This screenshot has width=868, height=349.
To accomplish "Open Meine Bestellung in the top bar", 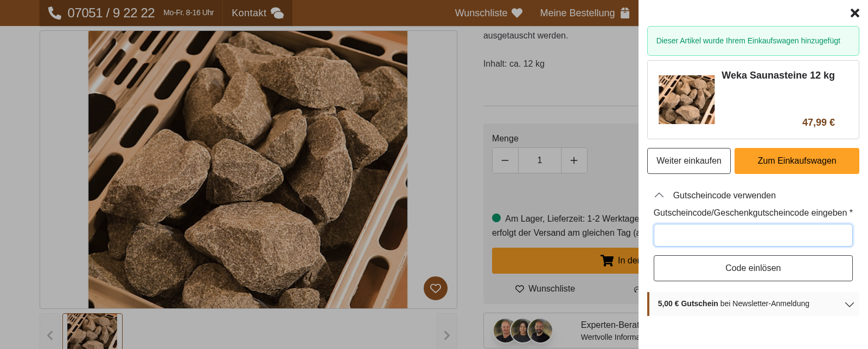I will pyautogui.click(x=578, y=12).
